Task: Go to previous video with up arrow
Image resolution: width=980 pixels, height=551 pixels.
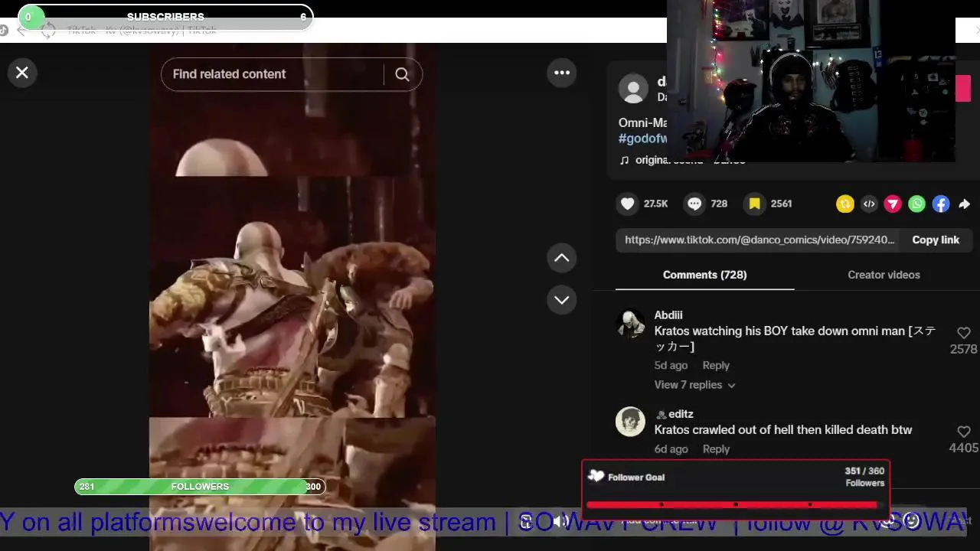Action: (562, 258)
